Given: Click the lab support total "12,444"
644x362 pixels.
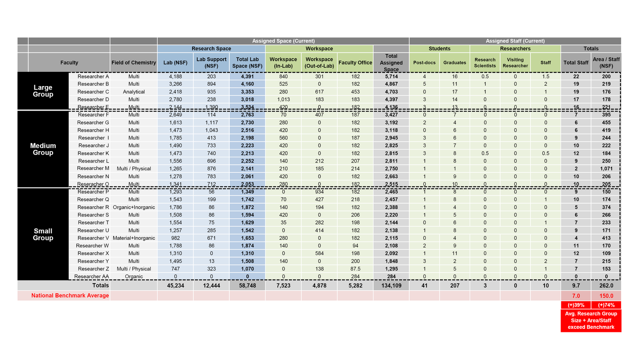Looking at the screenshot, I should pyautogui.click(x=211, y=285).
